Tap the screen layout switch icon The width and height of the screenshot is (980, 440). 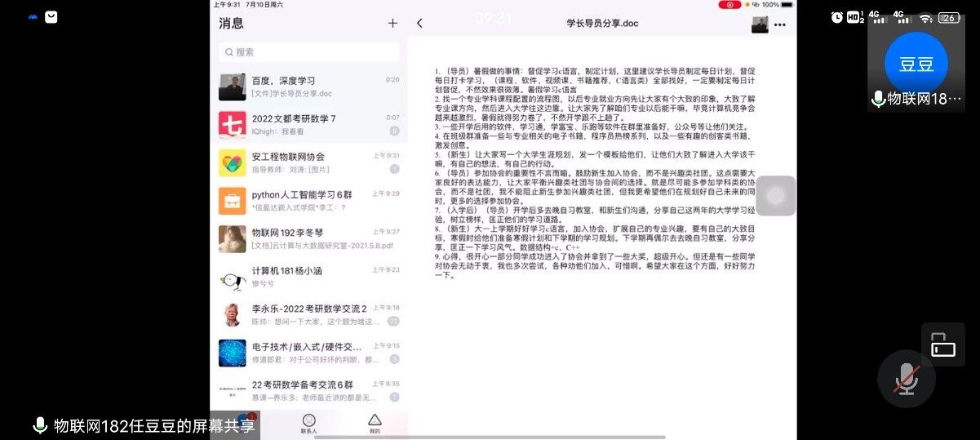pyautogui.click(x=942, y=344)
